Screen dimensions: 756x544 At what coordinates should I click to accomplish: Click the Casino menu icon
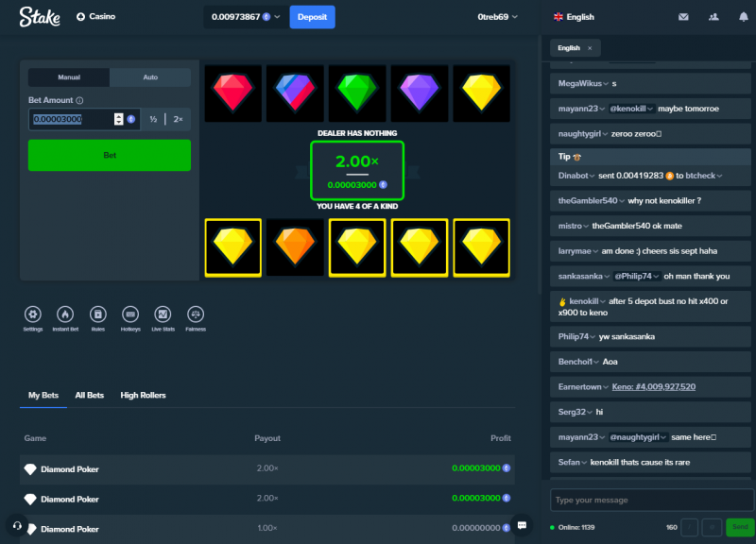coord(80,16)
